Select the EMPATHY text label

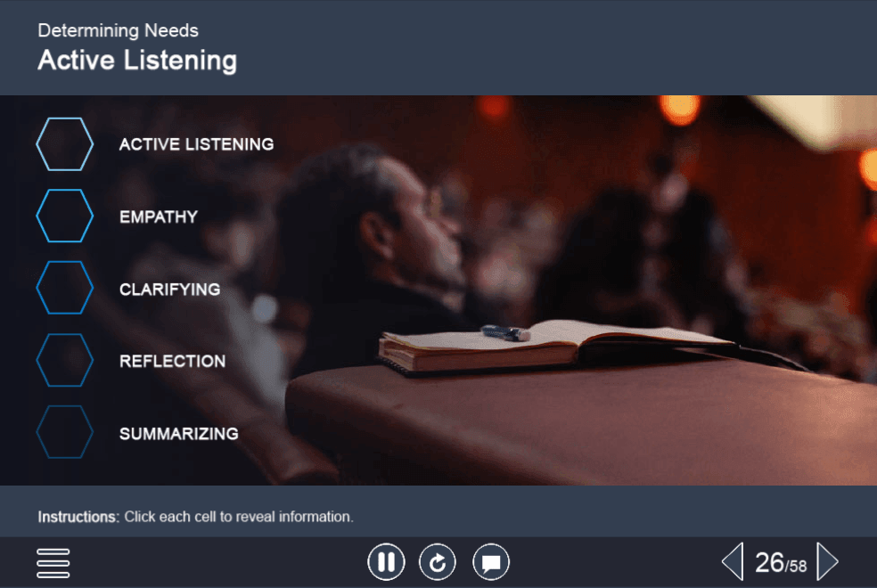pyautogui.click(x=159, y=216)
